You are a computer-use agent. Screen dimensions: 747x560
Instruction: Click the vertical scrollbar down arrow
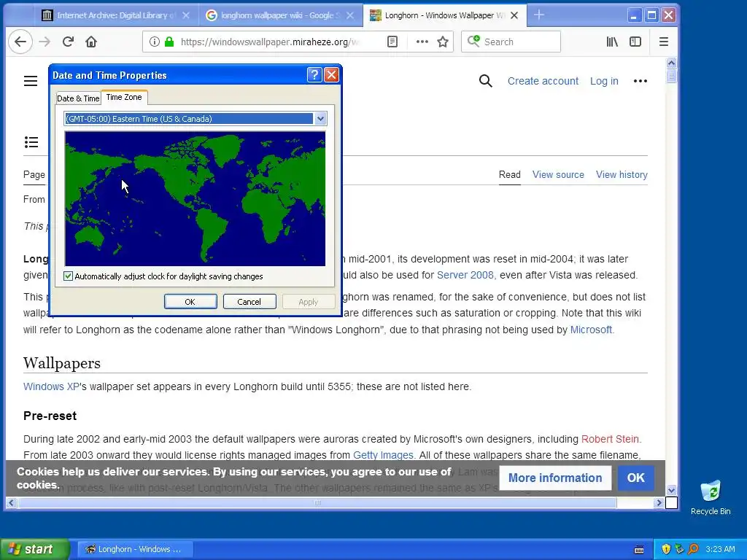[x=671, y=490]
